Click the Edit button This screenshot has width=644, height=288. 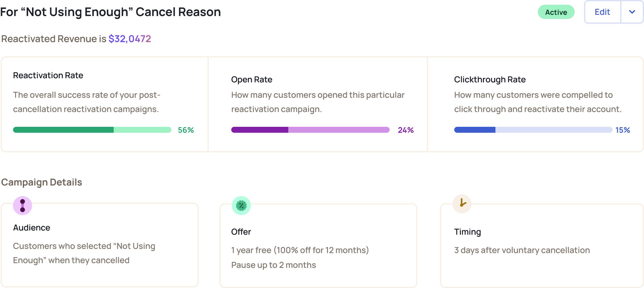(602, 12)
